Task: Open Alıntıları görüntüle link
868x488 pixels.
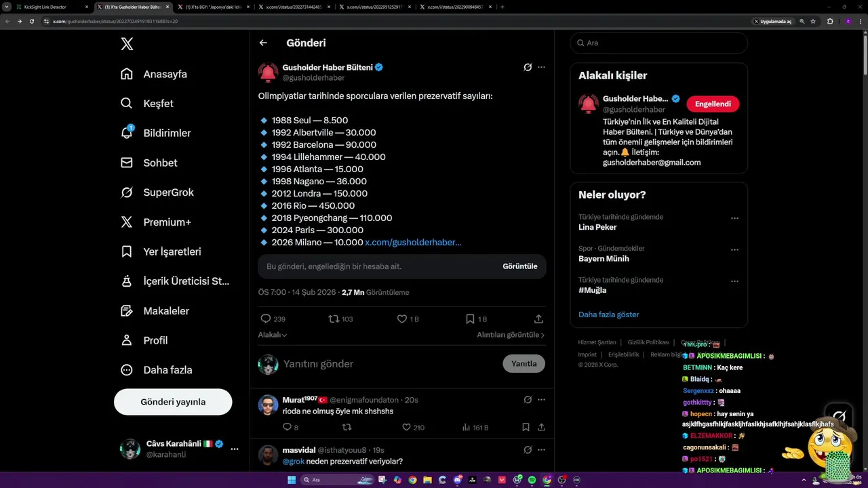Action: point(511,335)
